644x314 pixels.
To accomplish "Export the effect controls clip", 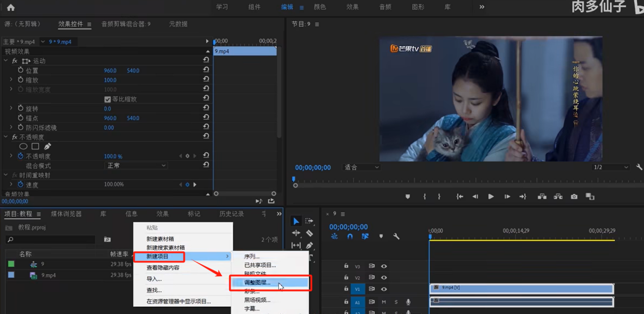I will [271, 201].
